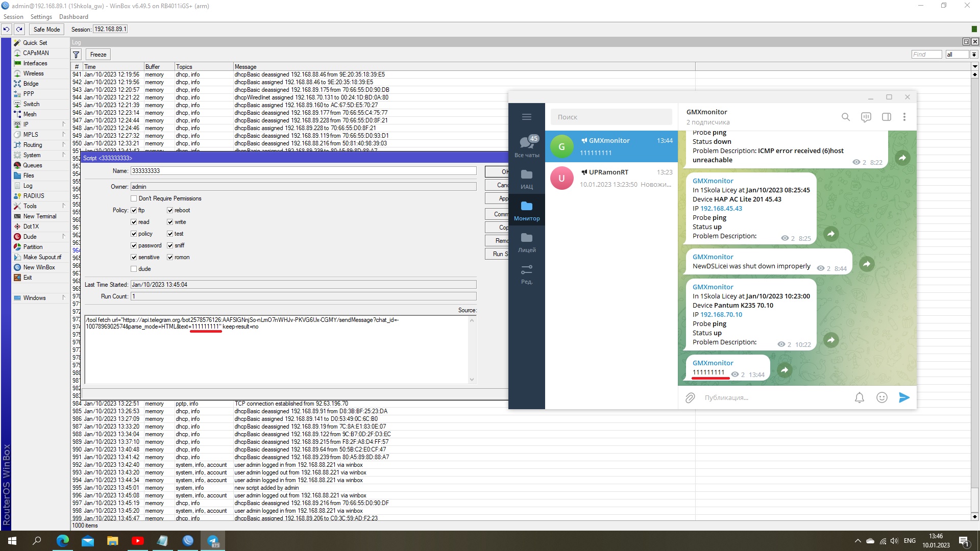Click script Source box scroll-down arrow
The image size is (980, 551).
(472, 380)
